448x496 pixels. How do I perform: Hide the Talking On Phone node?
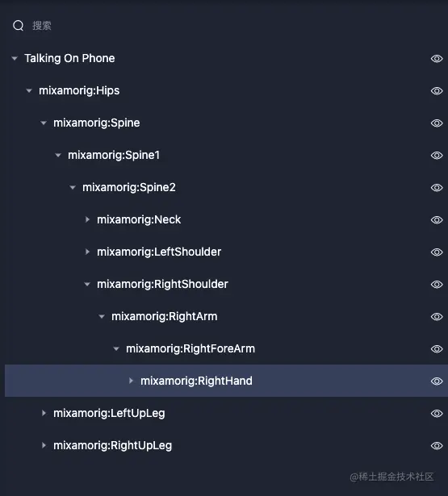(x=437, y=59)
